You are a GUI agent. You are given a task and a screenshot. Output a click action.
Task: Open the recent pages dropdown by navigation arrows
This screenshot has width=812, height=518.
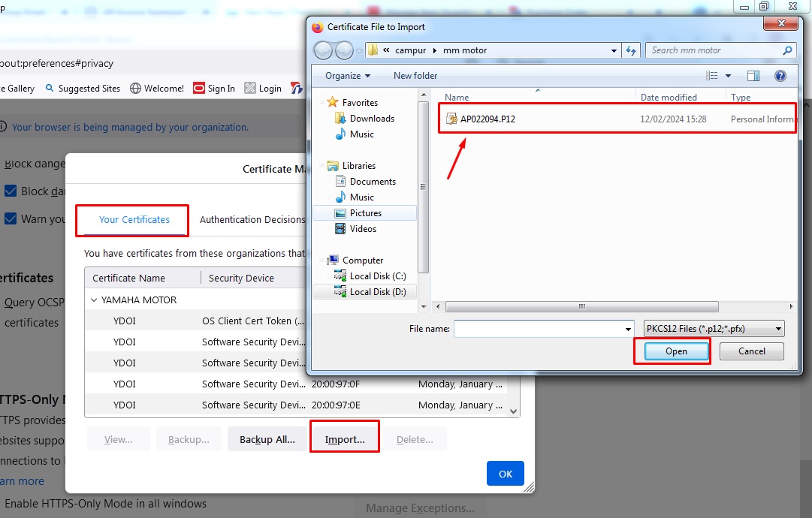point(359,51)
